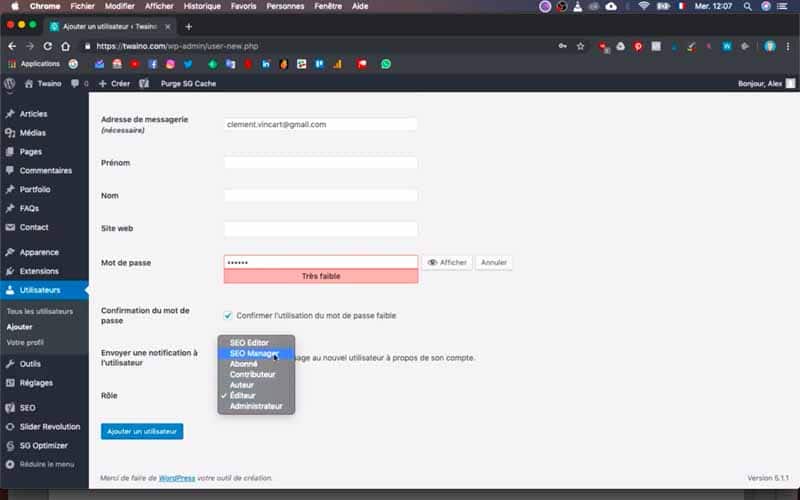The width and height of the screenshot is (800, 500).
Task: Bookmark the page with the star icon
Action: [x=580, y=46]
